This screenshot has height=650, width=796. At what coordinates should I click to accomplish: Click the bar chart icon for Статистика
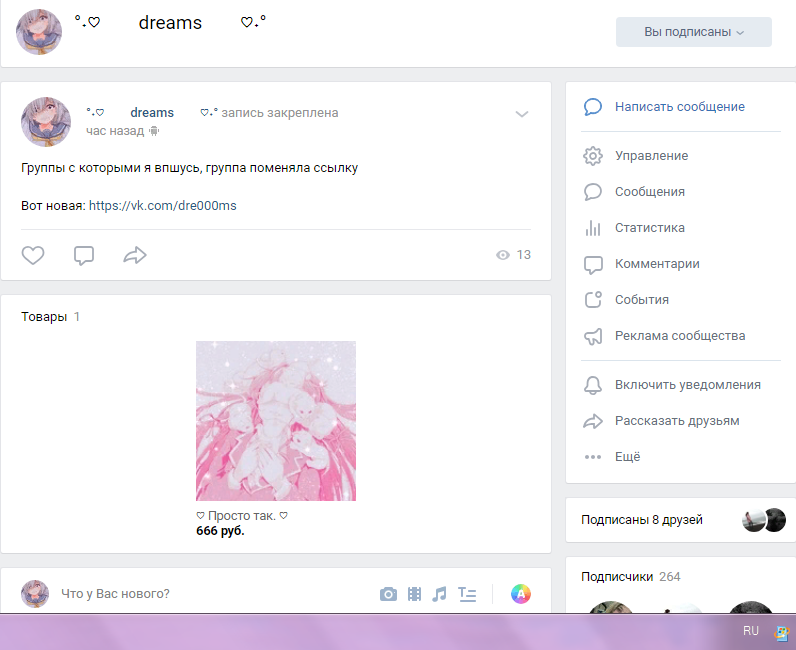[x=592, y=228]
